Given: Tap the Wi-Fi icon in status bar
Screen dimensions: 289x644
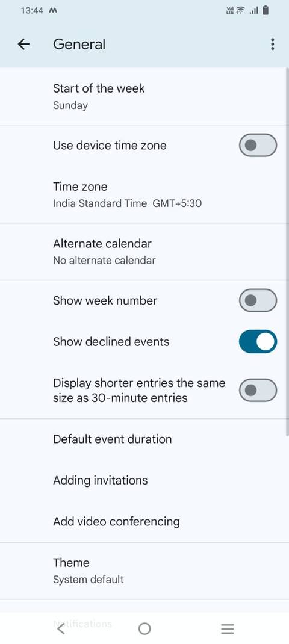Looking at the screenshot, I should coord(241,11).
